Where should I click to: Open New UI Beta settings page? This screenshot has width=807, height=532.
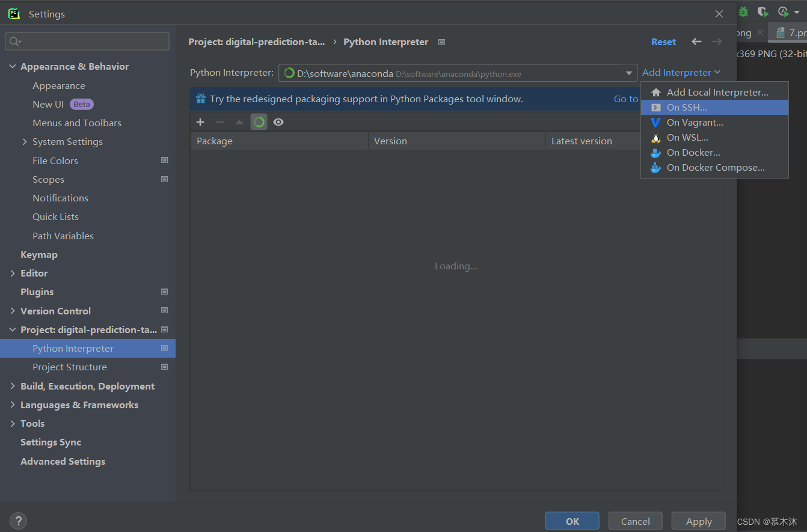(63, 105)
